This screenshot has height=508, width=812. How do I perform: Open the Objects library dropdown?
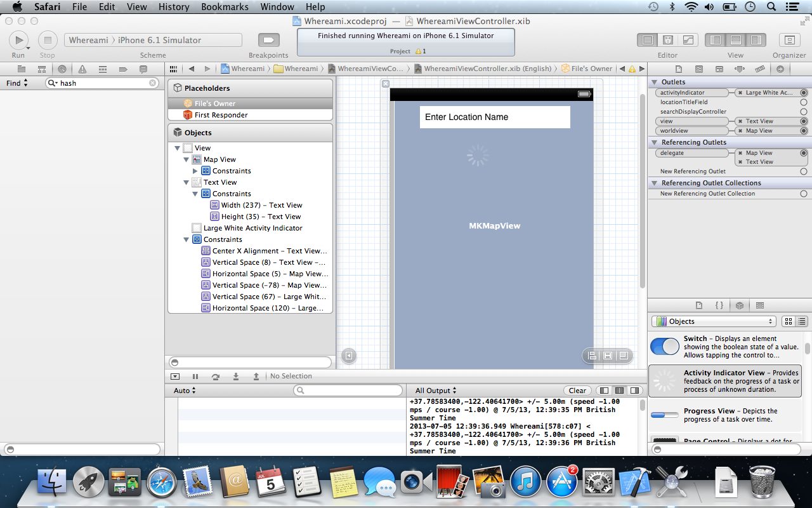pos(714,321)
